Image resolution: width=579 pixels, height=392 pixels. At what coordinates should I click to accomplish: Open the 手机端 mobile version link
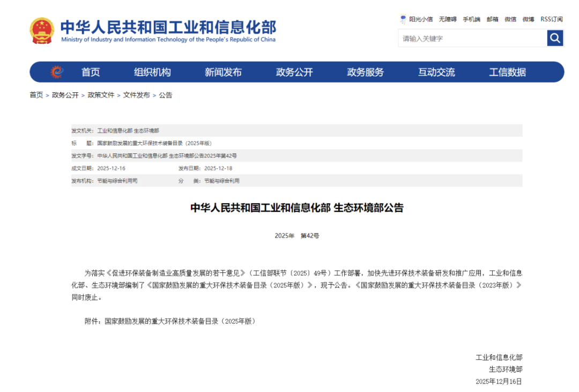tap(472, 19)
